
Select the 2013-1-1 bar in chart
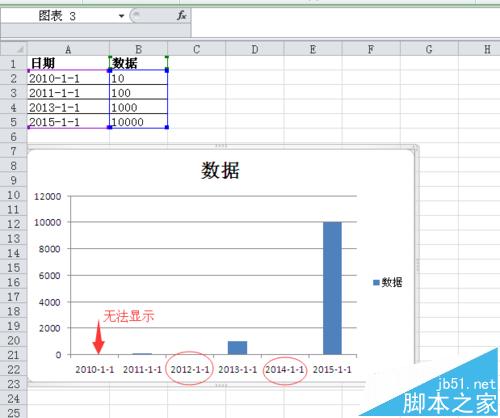tap(237, 348)
